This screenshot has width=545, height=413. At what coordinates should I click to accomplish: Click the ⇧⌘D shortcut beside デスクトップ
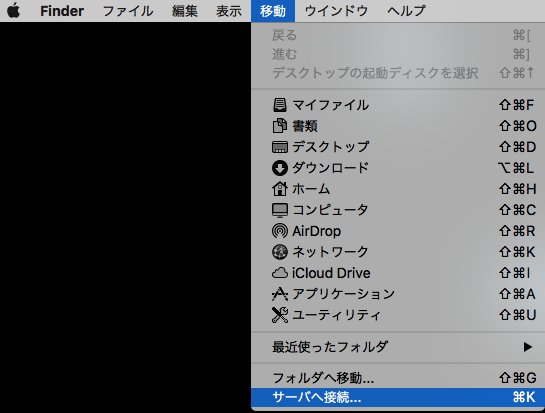coord(517,147)
